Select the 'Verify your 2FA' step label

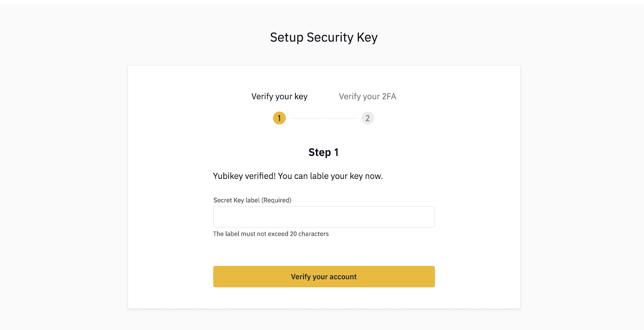tap(367, 97)
